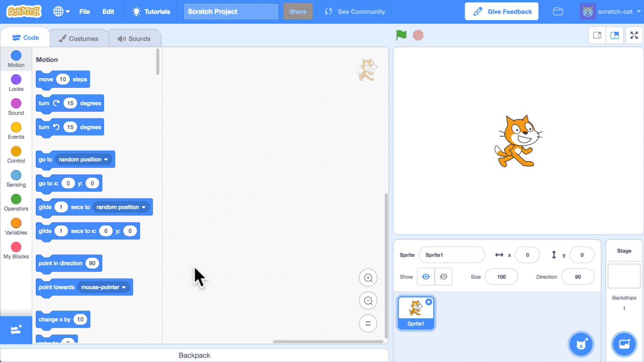Switch stage to fullscreen mode

(634, 35)
